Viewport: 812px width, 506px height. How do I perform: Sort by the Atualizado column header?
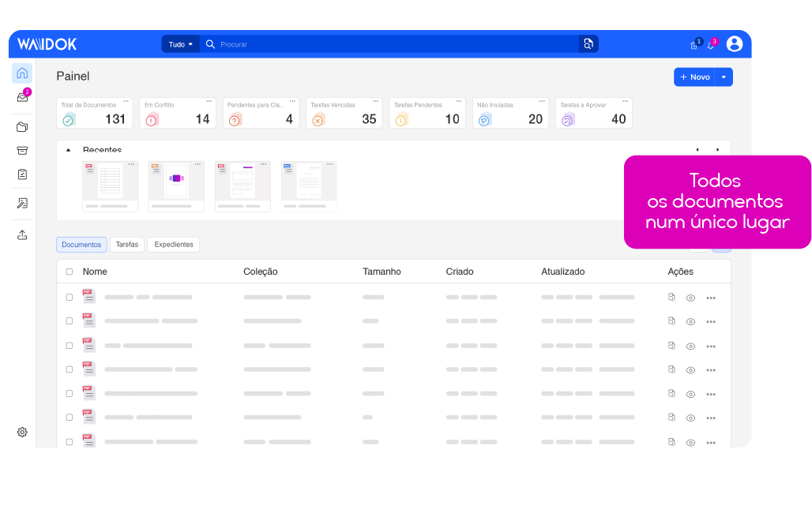563,272
